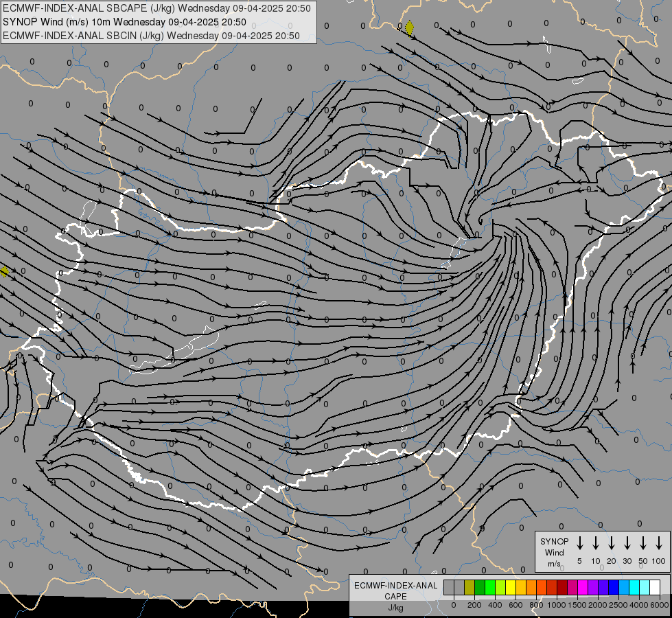Click the 600 tick label on CAPE scale

click(x=515, y=605)
